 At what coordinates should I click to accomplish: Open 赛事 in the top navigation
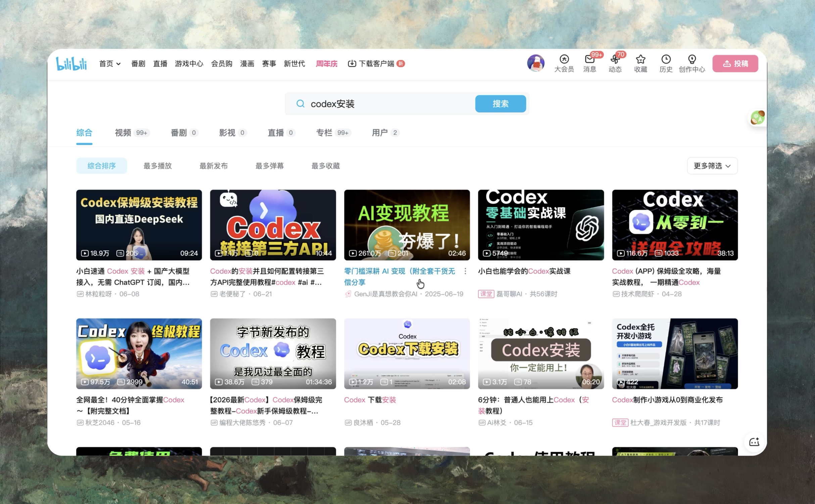point(269,63)
